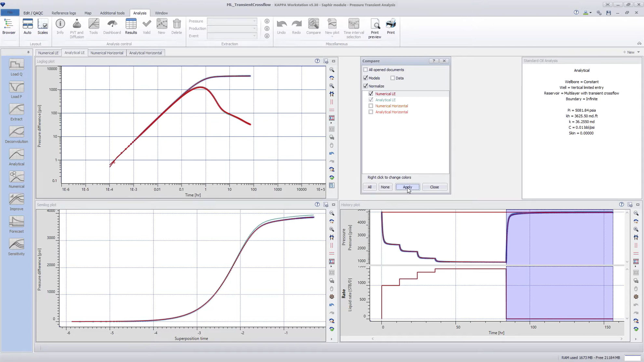This screenshot has width=644, height=362.
Task: Enable the Data checkbox in Compare
Action: (393, 78)
